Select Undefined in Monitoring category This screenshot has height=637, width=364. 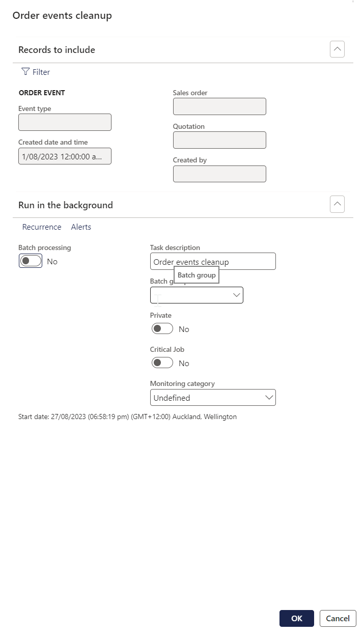coord(213,397)
